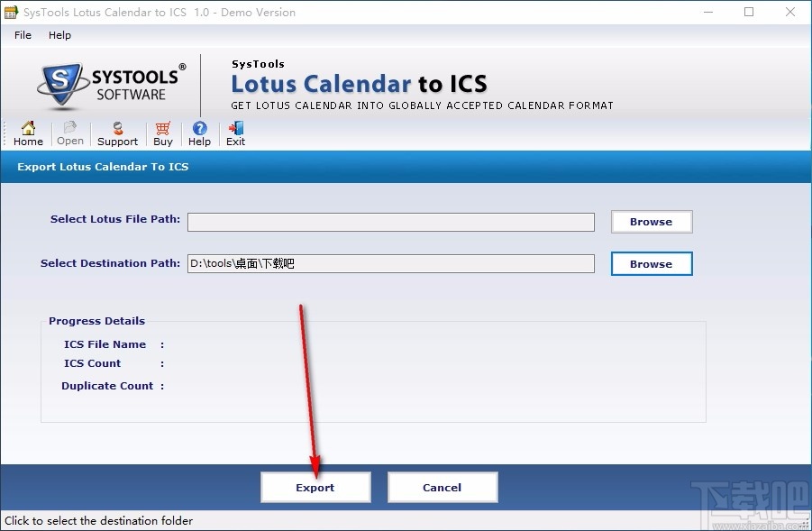
Task: Click the ICS File Name label
Action: click(103, 344)
